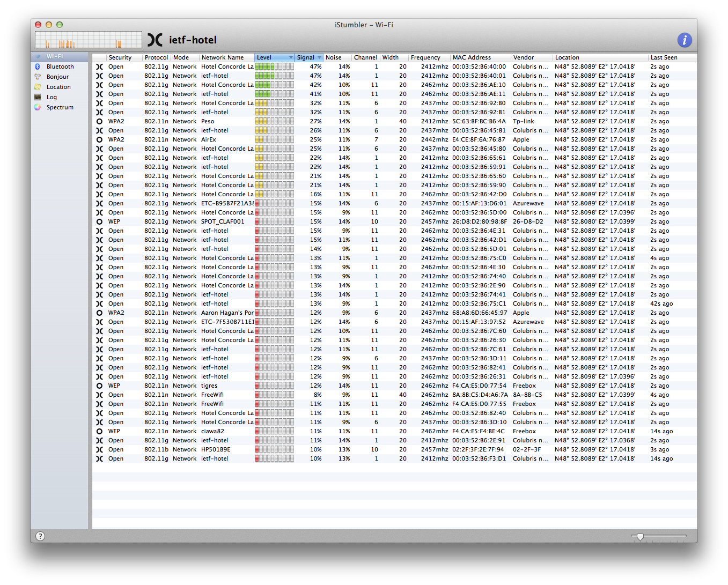This screenshot has height=585, width=728.
Task: Select the AirEx network row
Action: [394, 139]
